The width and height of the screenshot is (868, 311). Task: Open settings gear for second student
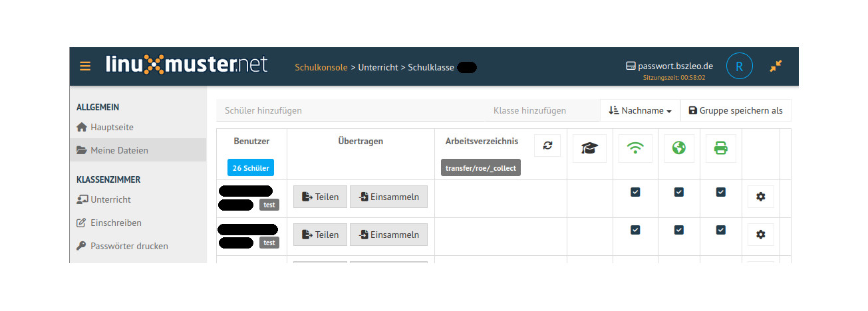pyautogui.click(x=761, y=235)
